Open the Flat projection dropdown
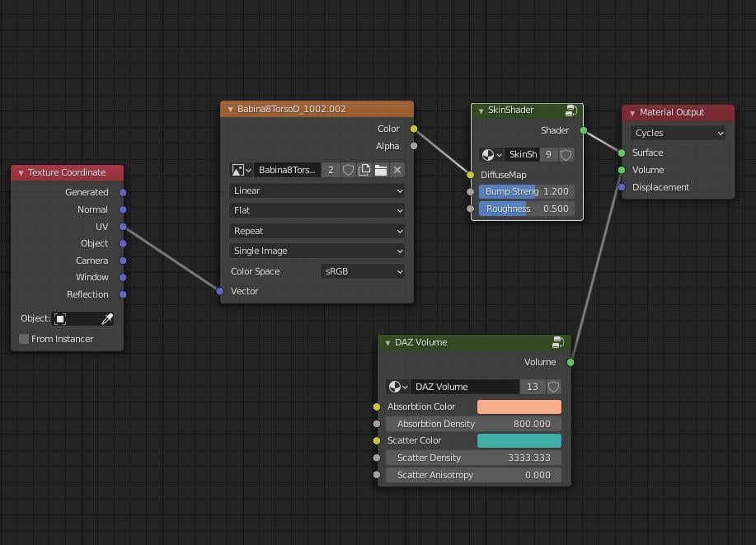 [x=317, y=211]
